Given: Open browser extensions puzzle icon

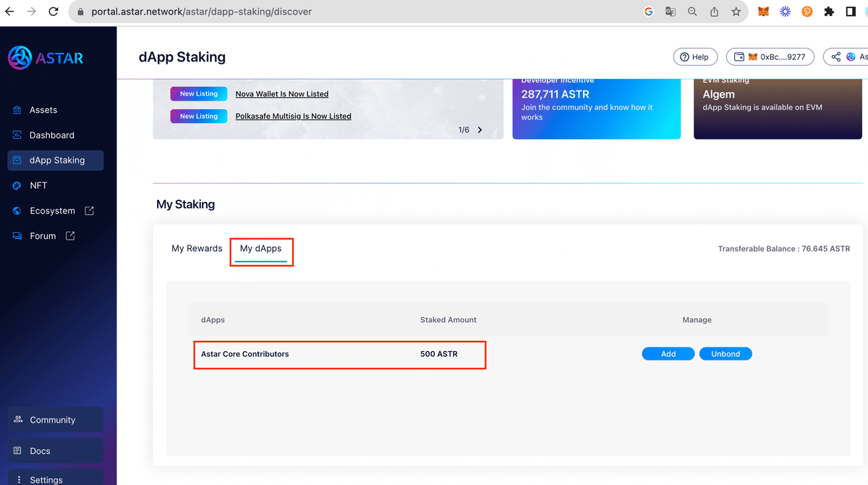Looking at the screenshot, I should tap(829, 12).
